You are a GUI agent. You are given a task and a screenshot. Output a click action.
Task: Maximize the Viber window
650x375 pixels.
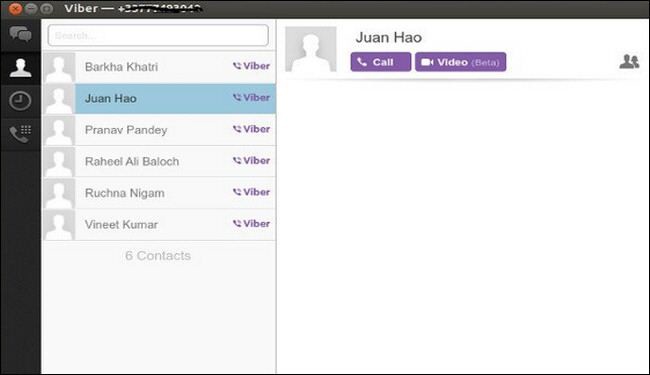tap(47, 8)
